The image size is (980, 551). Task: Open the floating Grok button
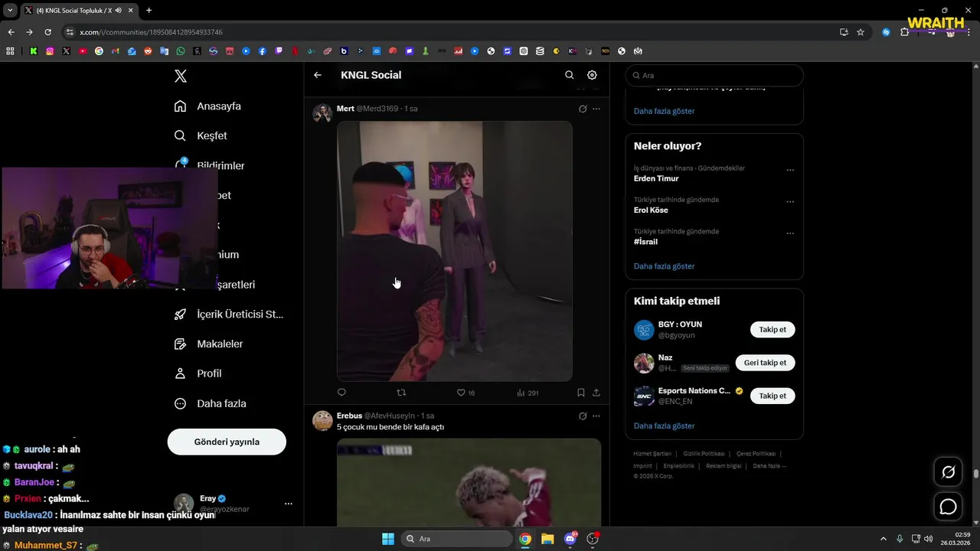point(949,472)
